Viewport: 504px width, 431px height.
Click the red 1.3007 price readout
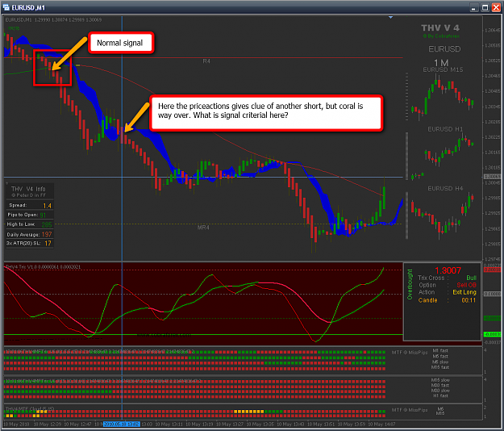coord(448,270)
